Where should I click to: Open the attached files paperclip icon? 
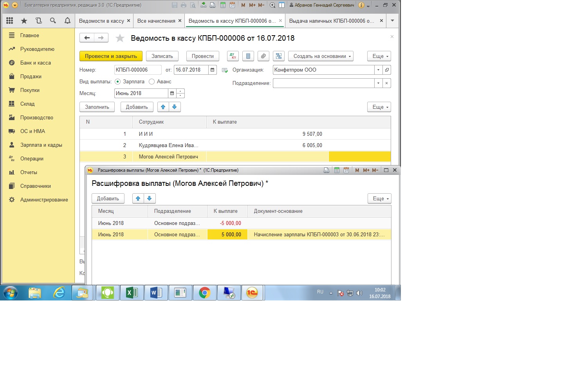[263, 56]
